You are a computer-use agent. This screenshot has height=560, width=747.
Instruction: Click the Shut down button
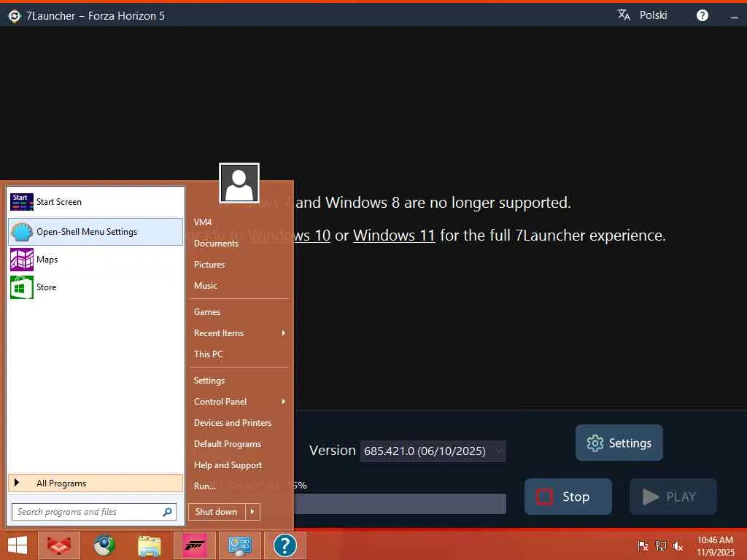(217, 512)
